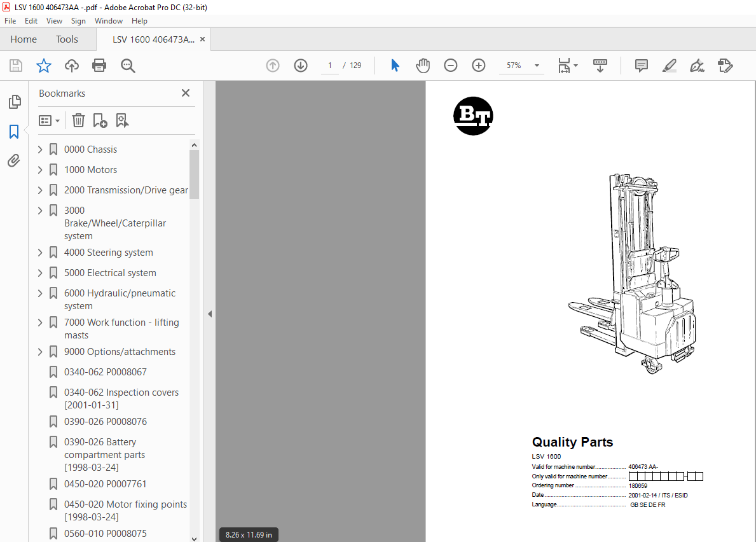Expand the 1000 Motors bookmark
Image resolution: width=756 pixels, height=542 pixels.
[40, 170]
